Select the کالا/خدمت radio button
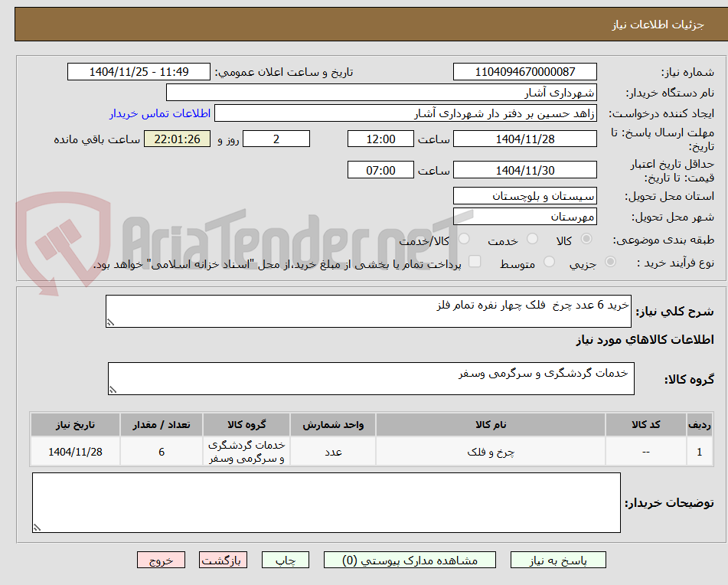 (464, 239)
